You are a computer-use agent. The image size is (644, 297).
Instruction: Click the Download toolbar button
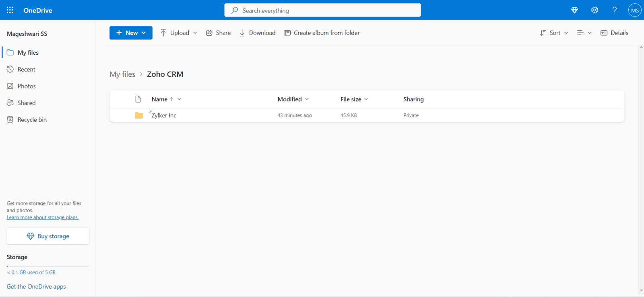click(258, 33)
